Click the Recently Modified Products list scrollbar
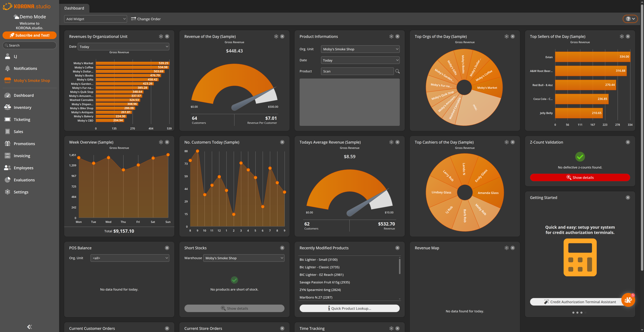The width and height of the screenshot is (644, 332). (x=399, y=267)
